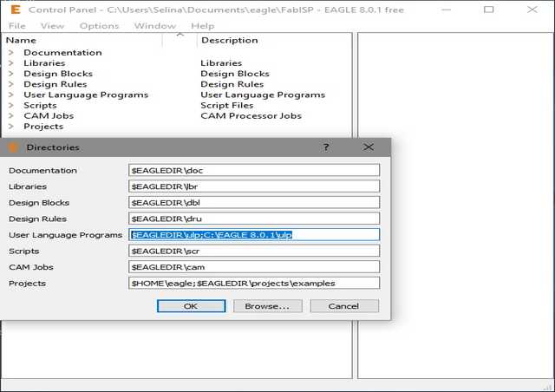Minimize the Control Panel window

click(447, 10)
